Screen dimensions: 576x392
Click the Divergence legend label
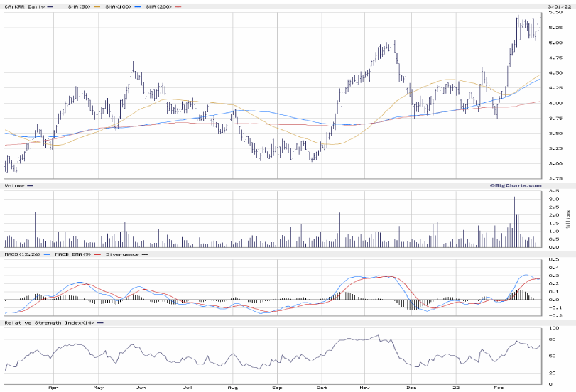pyautogui.click(x=122, y=254)
